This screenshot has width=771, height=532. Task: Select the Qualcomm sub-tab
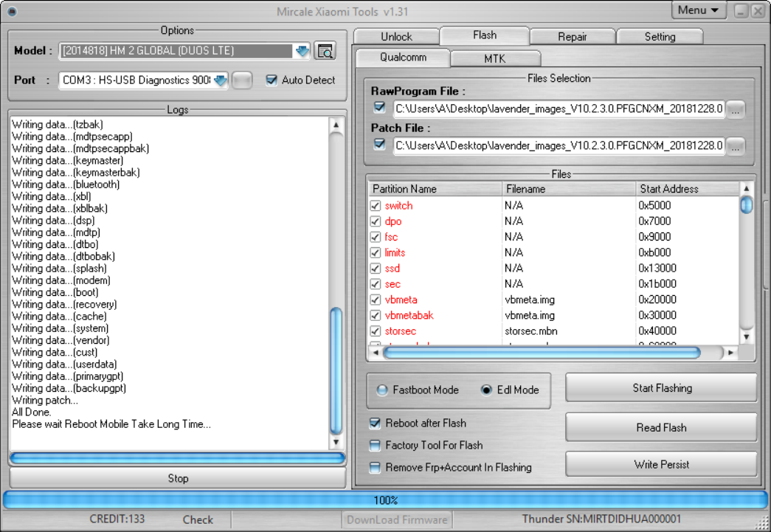pos(403,58)
